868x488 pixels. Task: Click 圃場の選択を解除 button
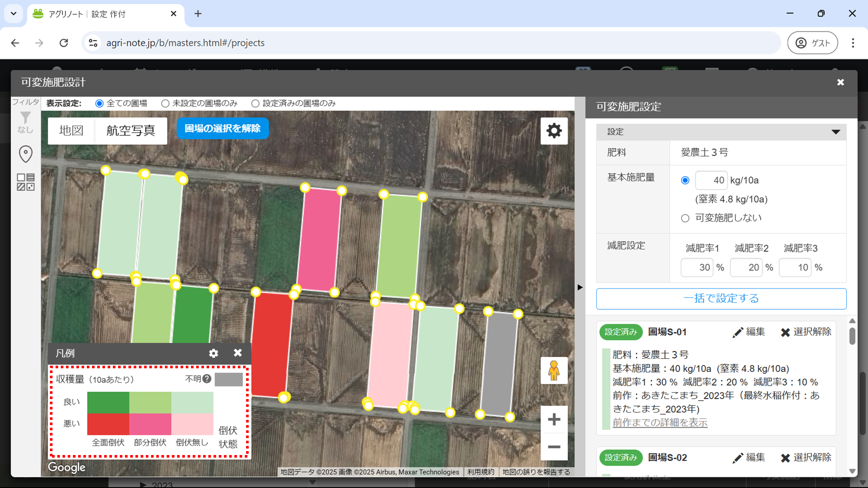(x=223, y=128)
